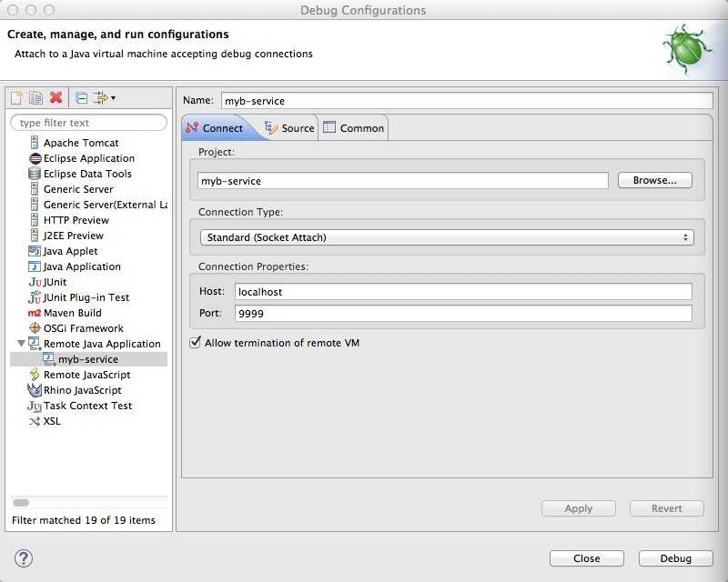Click the Host field containing localhost

pos(463,292)
